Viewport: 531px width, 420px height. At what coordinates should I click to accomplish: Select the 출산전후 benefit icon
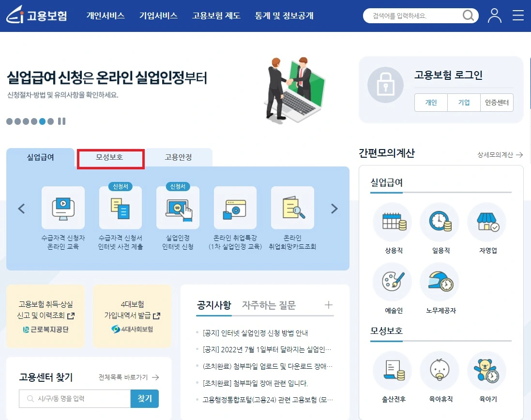(x=392, y=370)
